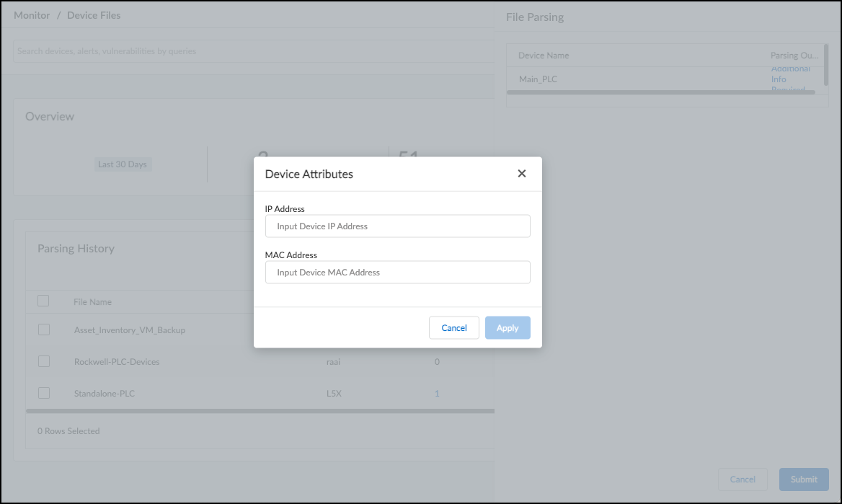The width and height of the screenshot is (842, 504).
Task: Click the search devices query field
Action: tap(254, 51)
